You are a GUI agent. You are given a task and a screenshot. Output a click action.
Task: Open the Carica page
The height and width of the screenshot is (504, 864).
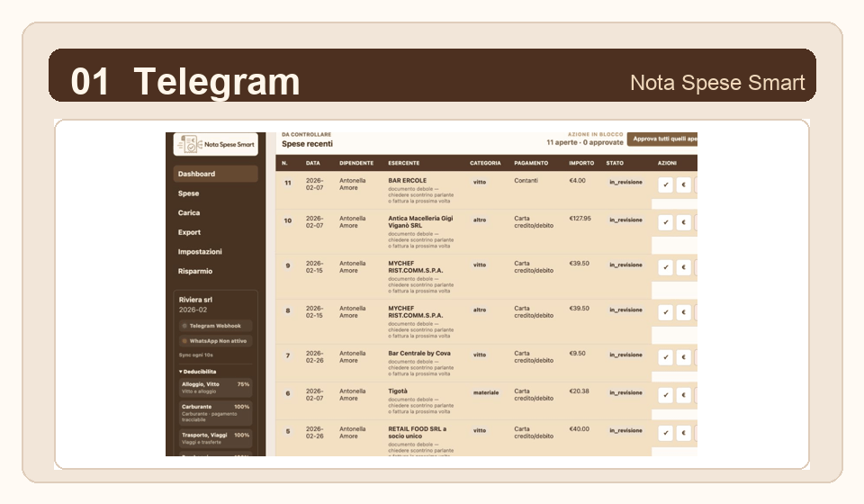click(189, 212)
